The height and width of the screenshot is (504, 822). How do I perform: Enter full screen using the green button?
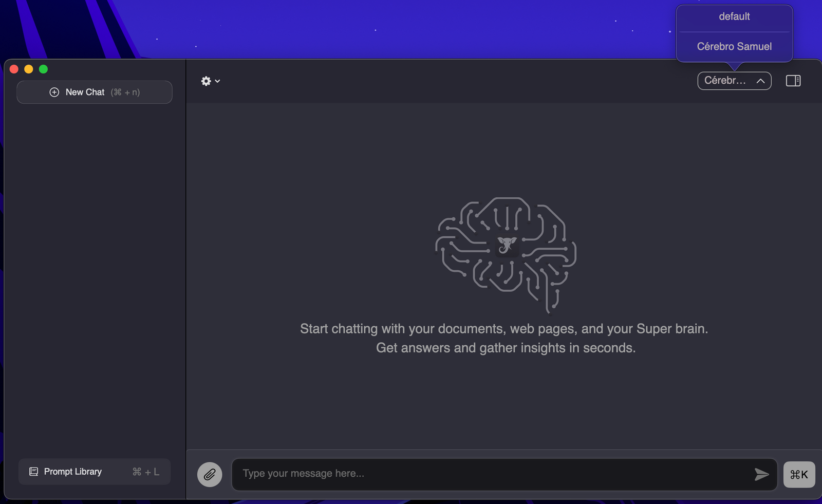pos(44,69)
